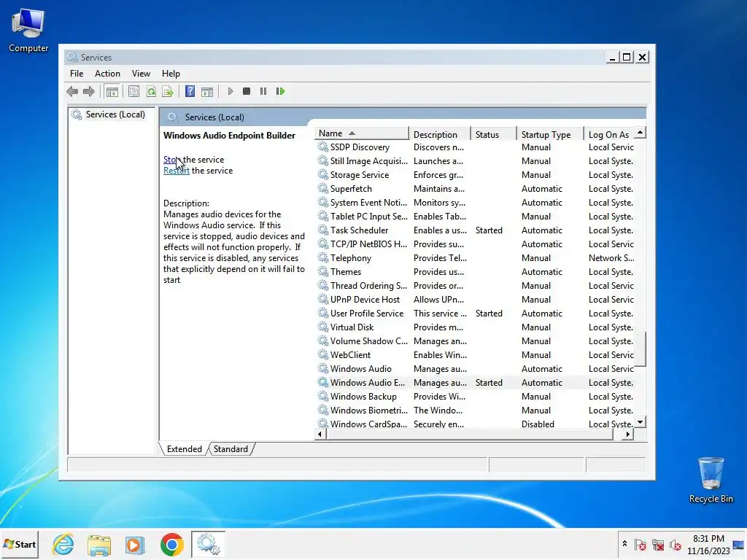Click the Export List toolbar icon

point(168,91)
